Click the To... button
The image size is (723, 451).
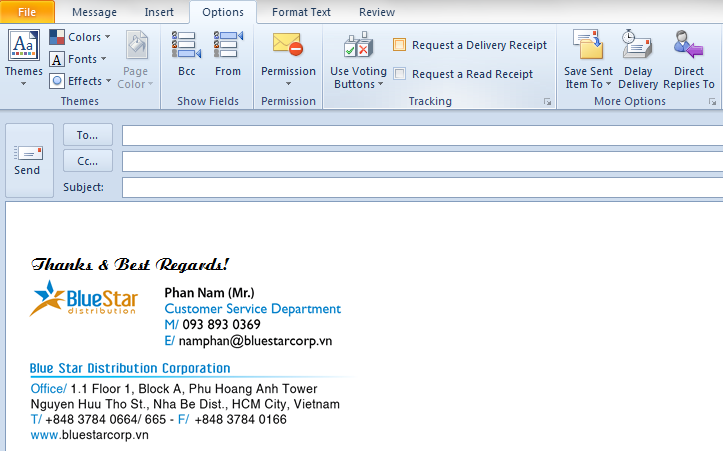click(88, 135)
